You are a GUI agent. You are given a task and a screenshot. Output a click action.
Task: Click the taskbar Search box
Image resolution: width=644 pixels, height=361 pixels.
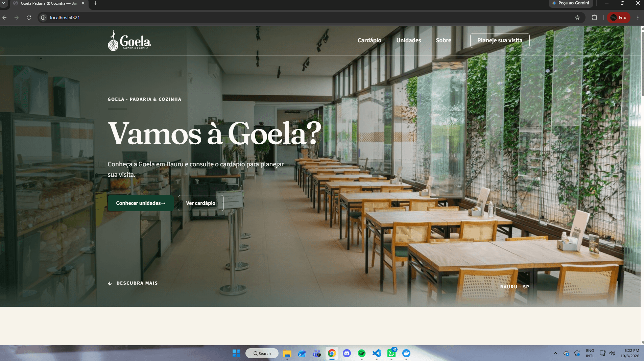coord(262,353)
